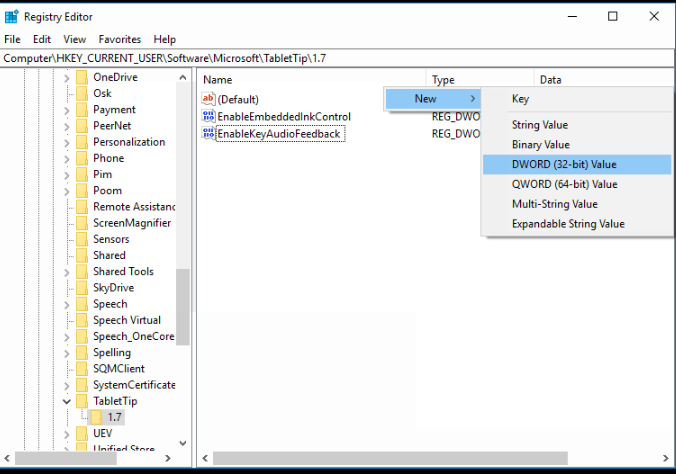The image size is (676, 474).
Task: Collapse the TabletTip key
Action: click(x=66, y=402)
